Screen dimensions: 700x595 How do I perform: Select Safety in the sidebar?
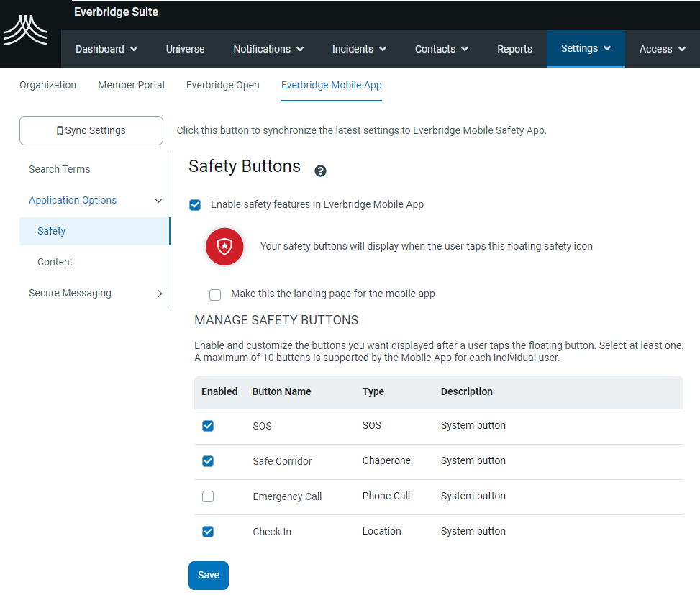tap(95, 231)
